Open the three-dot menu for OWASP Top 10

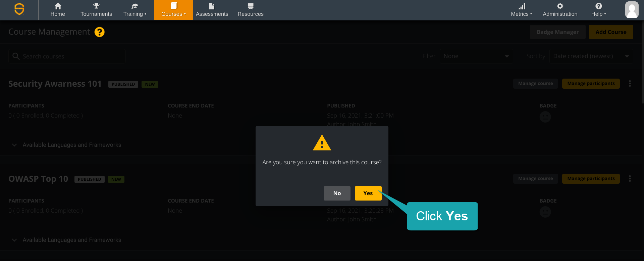point(630,179)
